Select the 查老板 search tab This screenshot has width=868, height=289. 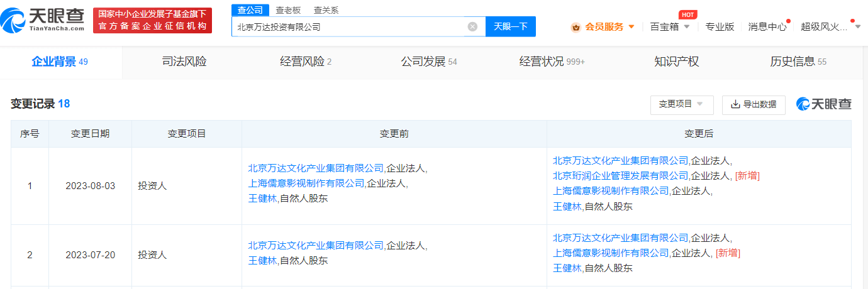click(x=289, y=10)
